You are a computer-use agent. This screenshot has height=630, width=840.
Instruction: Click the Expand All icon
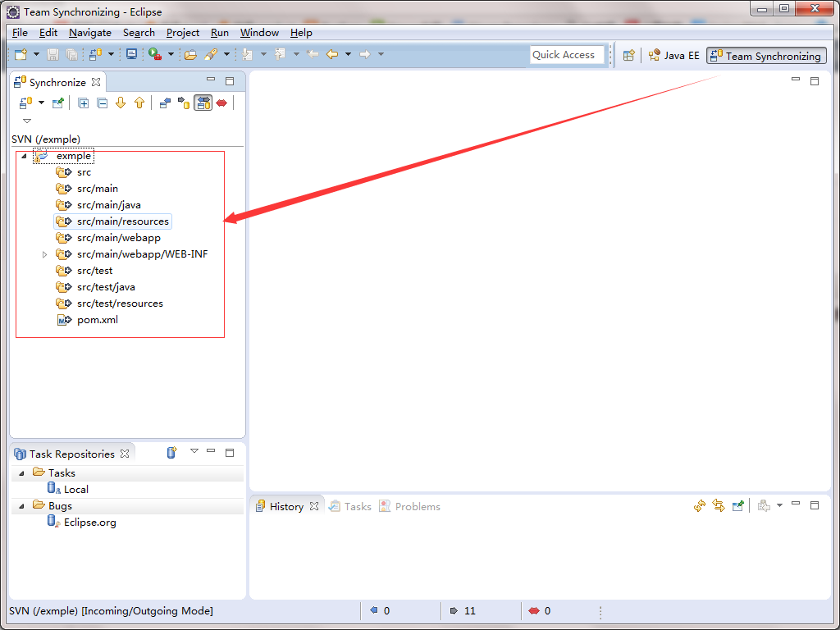pyautogui.click(x=83, y=103)
